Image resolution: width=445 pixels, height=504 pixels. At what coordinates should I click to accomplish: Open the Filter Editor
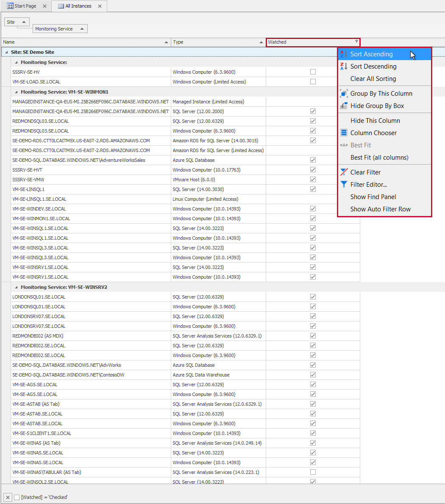[x=367, y=184]
